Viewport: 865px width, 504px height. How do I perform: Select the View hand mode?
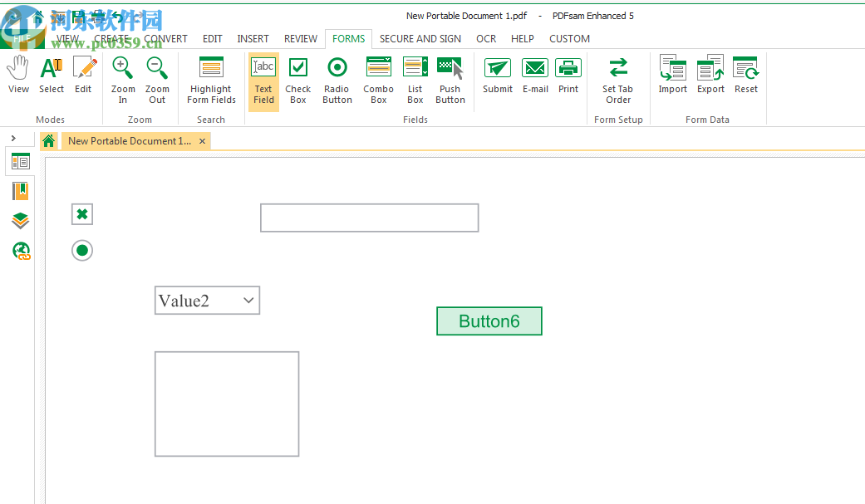tap(18, 76)
